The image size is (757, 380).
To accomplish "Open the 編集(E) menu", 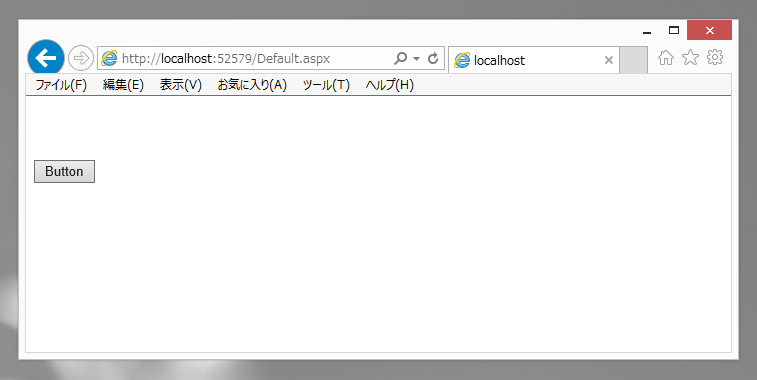I will 123,85.
